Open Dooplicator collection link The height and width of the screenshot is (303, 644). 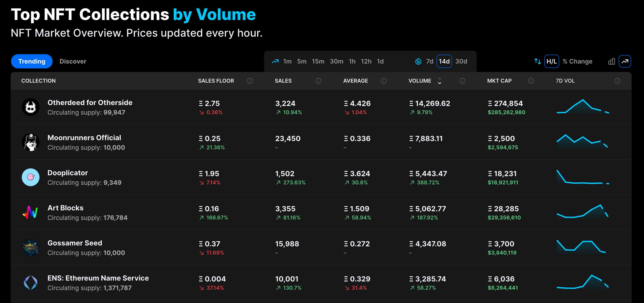point(67,173)
